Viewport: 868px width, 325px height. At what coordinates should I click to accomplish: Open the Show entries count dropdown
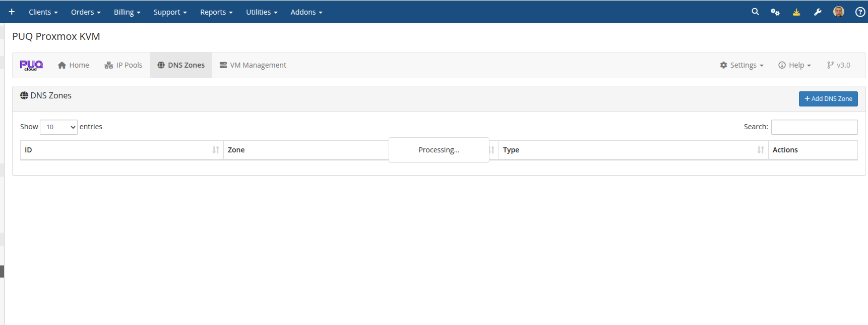[x=58, y=127]
